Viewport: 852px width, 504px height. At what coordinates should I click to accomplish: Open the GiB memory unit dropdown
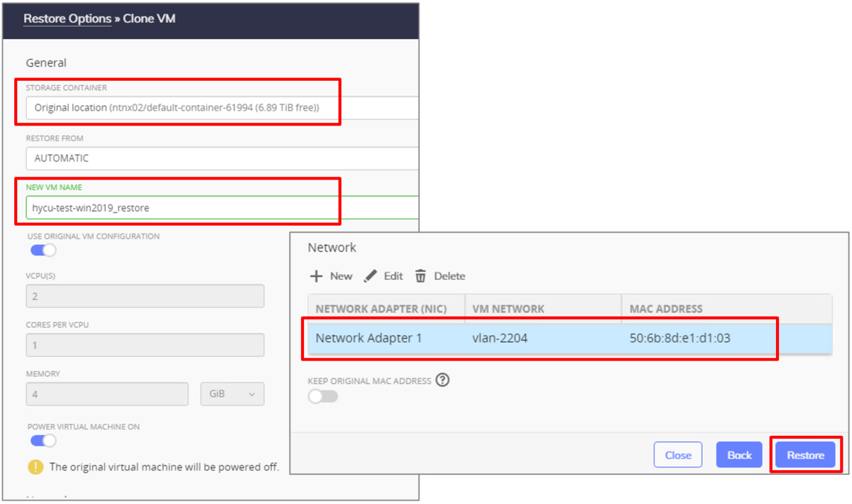coord(233,394)
